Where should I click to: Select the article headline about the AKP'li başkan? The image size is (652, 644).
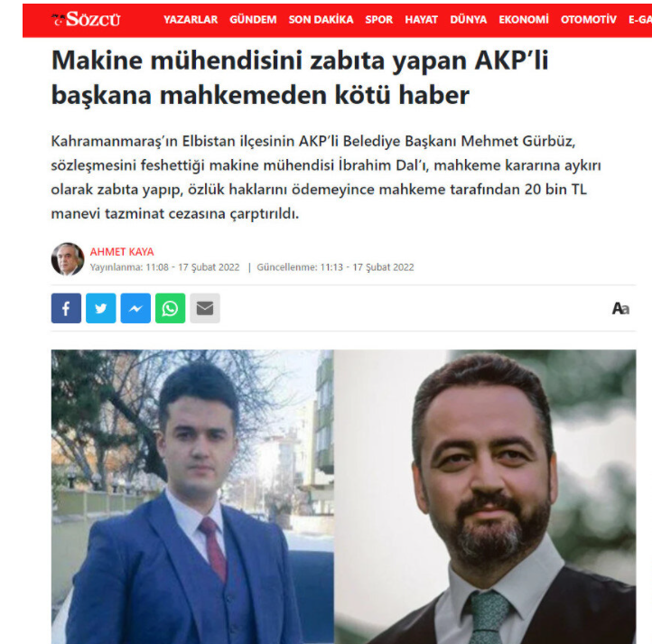[x=300, y=78]
